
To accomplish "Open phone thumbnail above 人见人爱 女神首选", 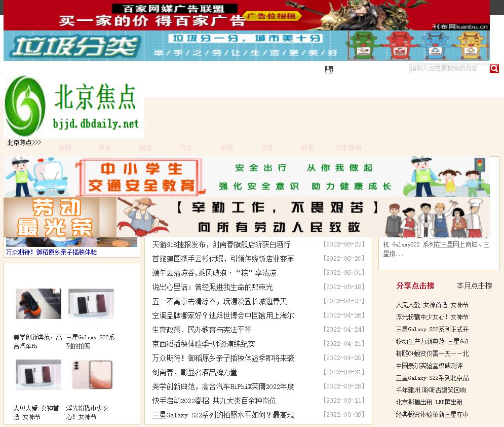I will [38, 375].
